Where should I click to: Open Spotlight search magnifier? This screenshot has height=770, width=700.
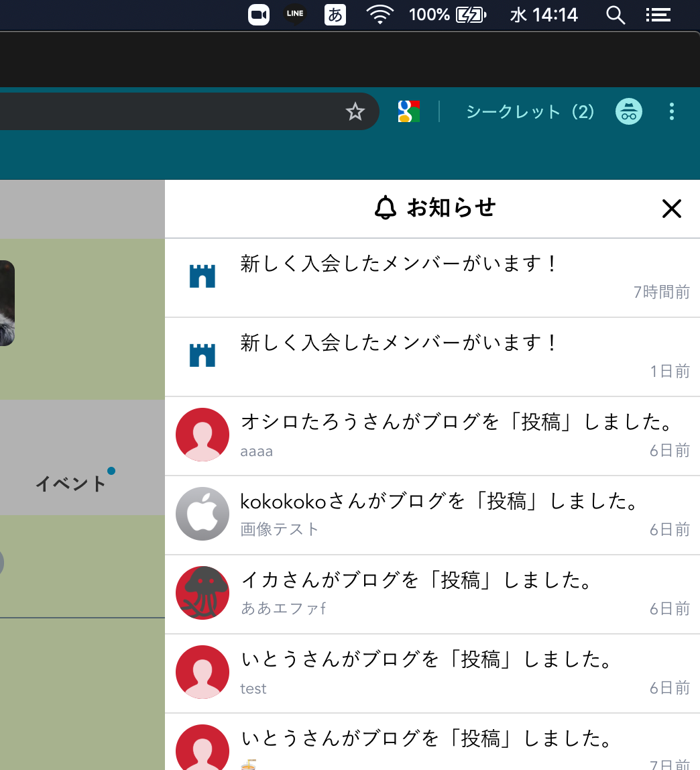coord(615,15)
